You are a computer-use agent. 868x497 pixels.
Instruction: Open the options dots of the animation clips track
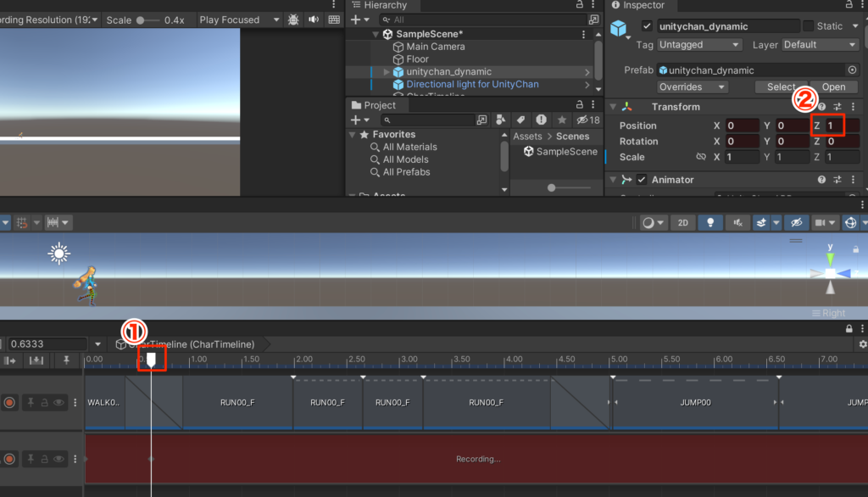click(75, 403)
